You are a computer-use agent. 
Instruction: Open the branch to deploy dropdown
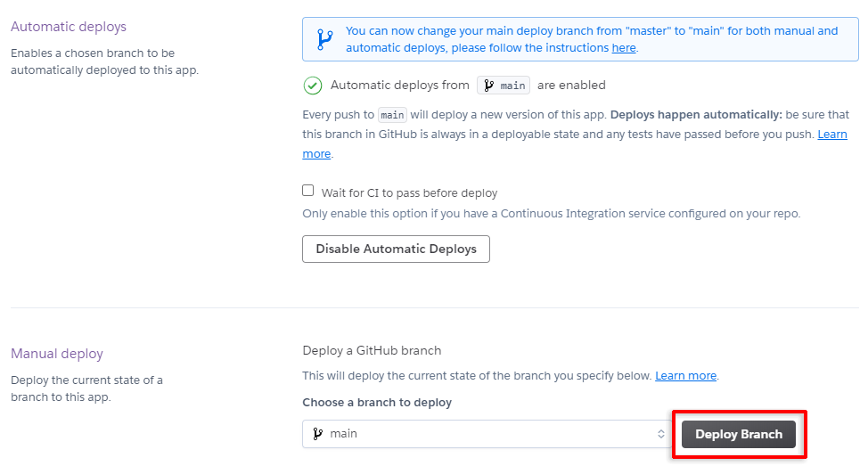[x=487, y=434]
